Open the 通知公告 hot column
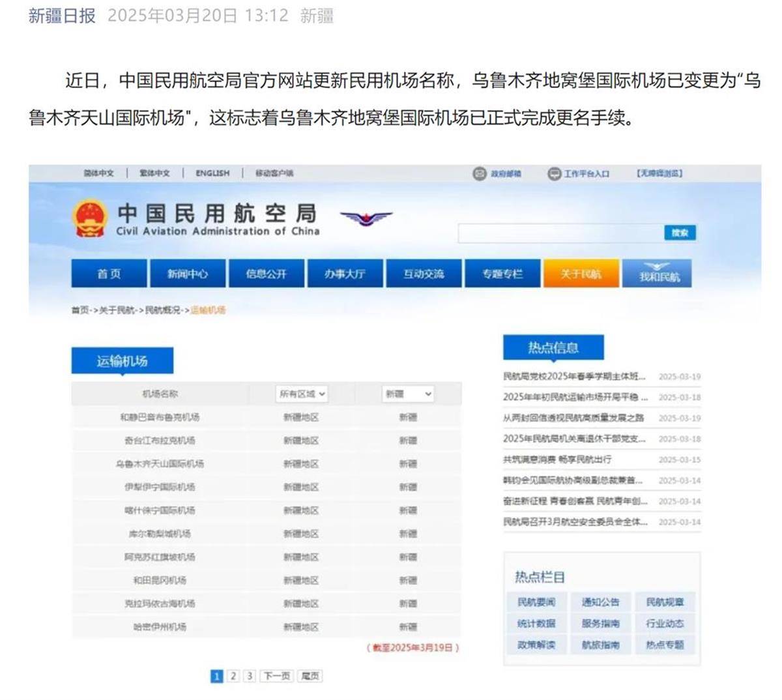 point(601,602)
